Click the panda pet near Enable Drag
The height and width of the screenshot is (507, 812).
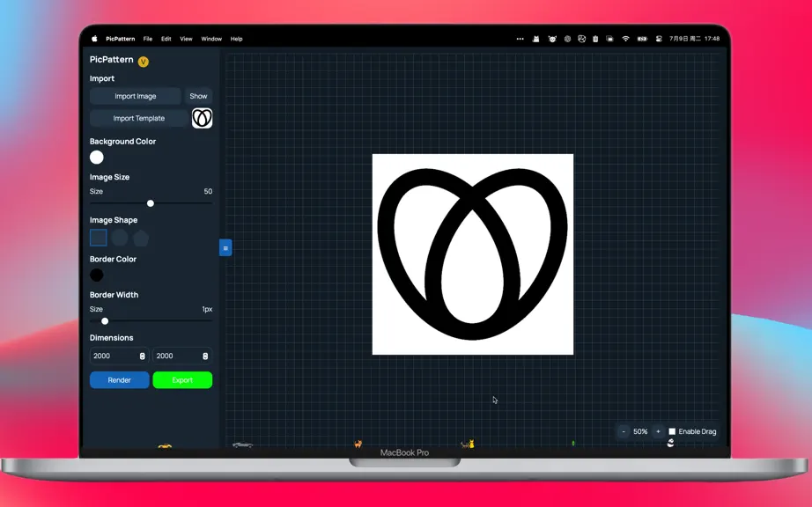click(x=670, y=443)
